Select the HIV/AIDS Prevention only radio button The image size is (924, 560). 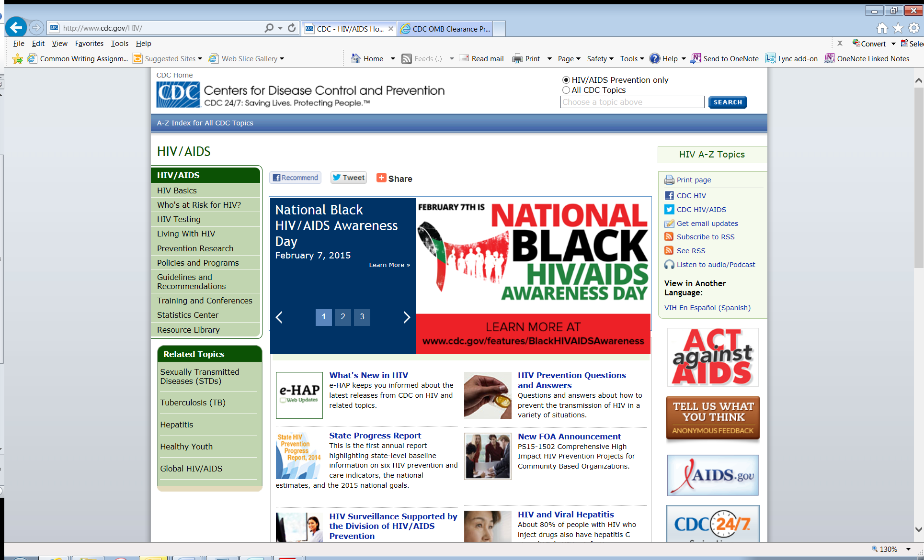click(566, 80)
